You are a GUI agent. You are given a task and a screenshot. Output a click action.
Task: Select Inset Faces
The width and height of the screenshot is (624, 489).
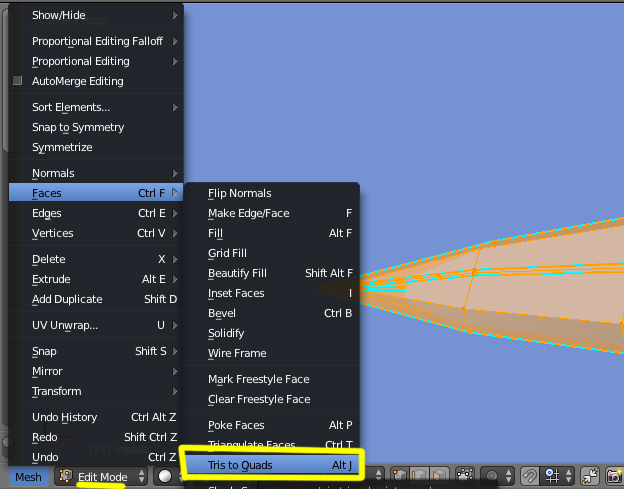(272, 293)
